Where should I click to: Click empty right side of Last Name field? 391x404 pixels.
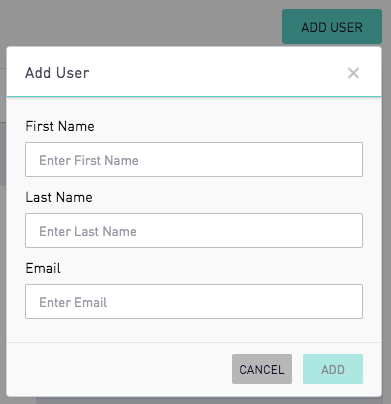250,231
